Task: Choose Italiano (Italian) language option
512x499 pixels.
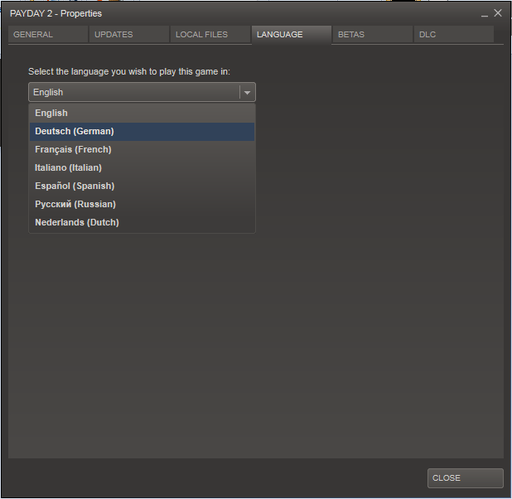Action: point(142,168)
